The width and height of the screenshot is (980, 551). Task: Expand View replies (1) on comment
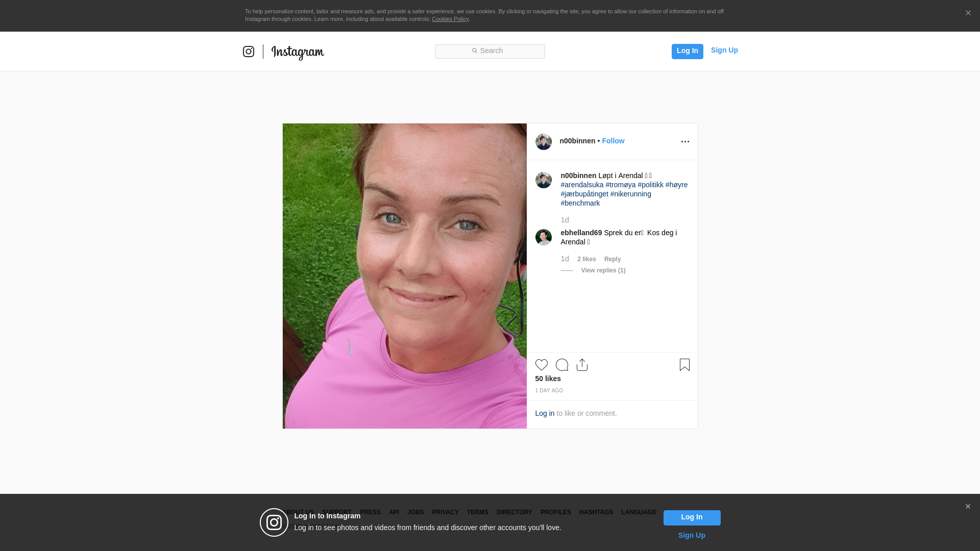[x=603, y=270]
